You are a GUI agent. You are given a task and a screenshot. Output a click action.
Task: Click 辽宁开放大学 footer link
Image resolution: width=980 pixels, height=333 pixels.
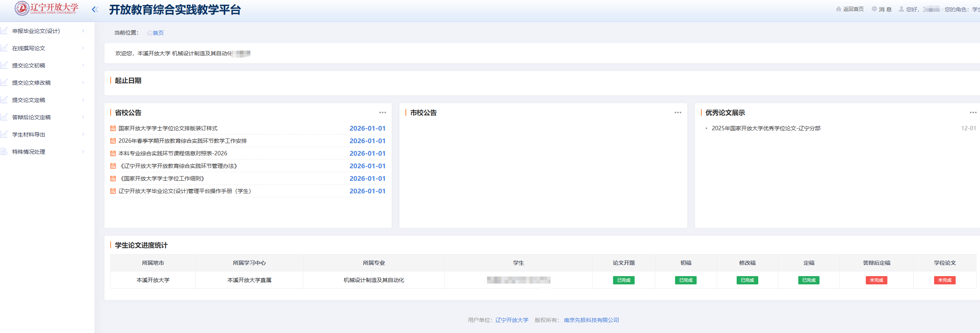[x=512, y=320]
